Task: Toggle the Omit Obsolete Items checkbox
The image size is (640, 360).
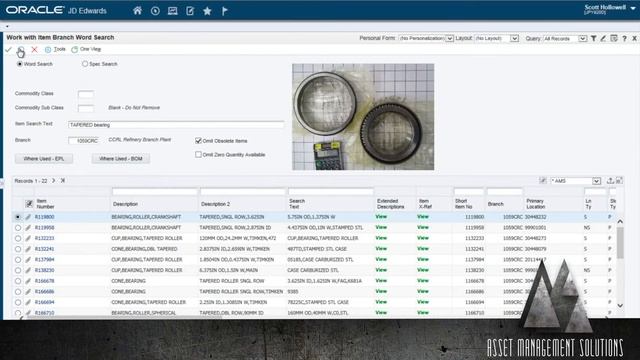Action: click(x=198, y=141)
